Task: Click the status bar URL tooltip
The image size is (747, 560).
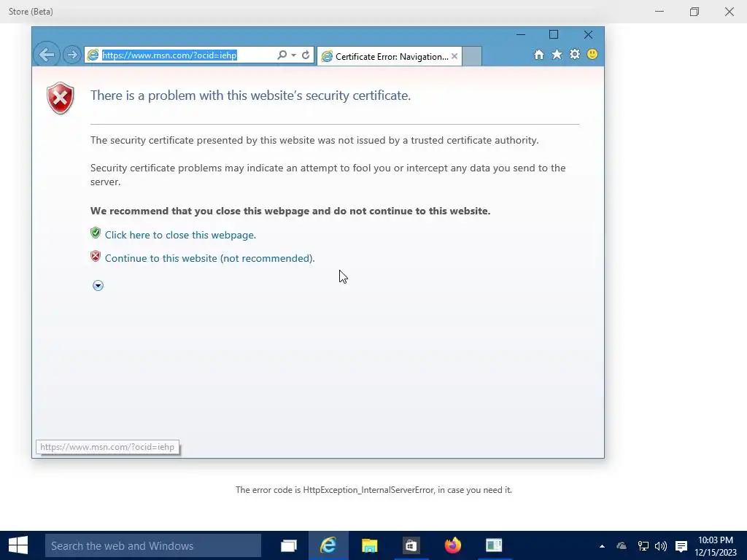Action: [108, 447]
